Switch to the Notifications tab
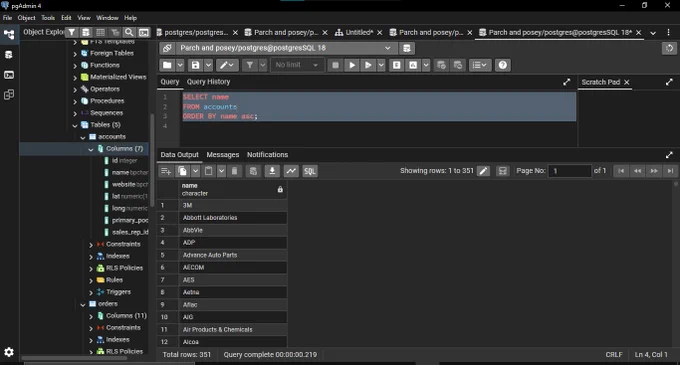This screenshot has height=365, width=680. coord(268,155)
